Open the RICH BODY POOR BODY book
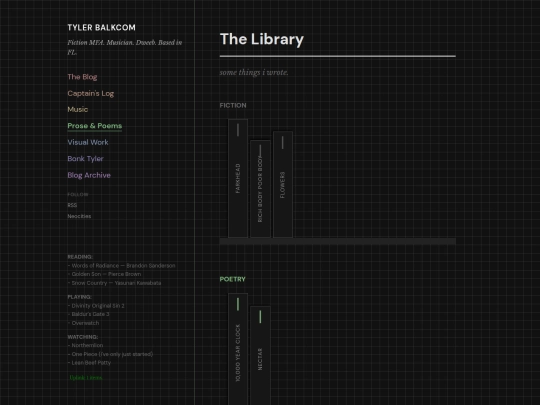540x405 pixels. pyautogui.click(x=260, y=189)
